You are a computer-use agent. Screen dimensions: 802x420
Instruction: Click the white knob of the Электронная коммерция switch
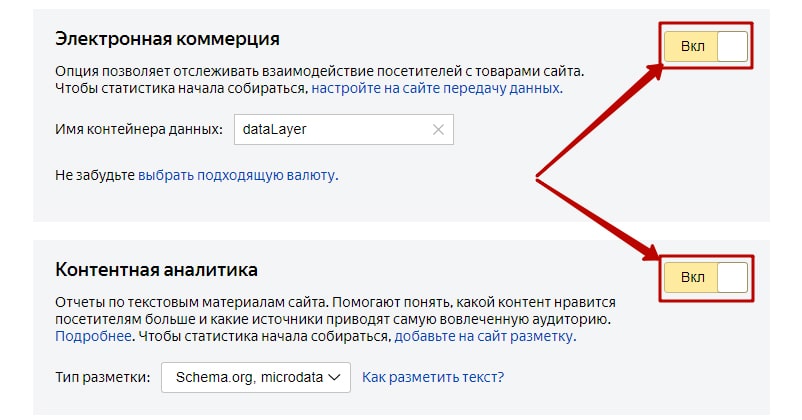732,47
